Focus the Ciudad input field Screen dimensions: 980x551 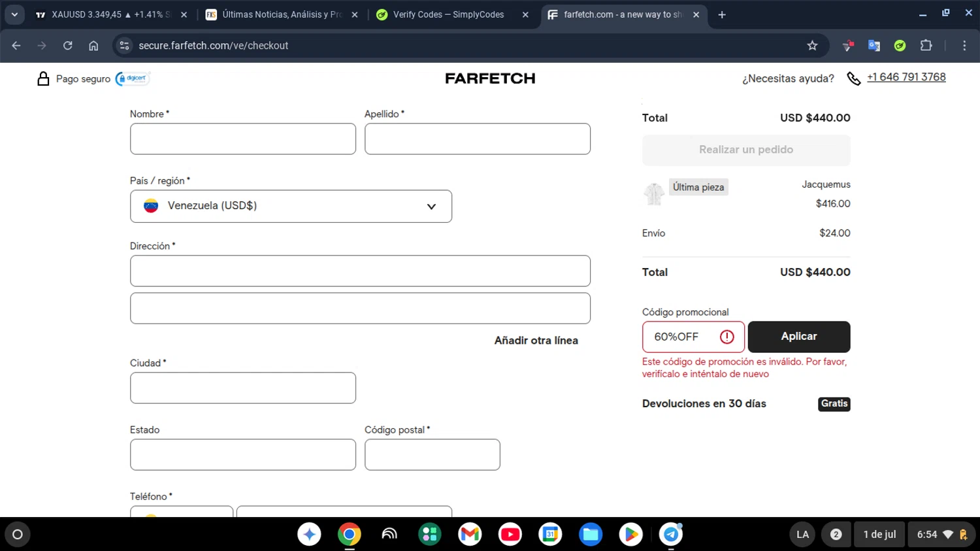tap(243, 388)
